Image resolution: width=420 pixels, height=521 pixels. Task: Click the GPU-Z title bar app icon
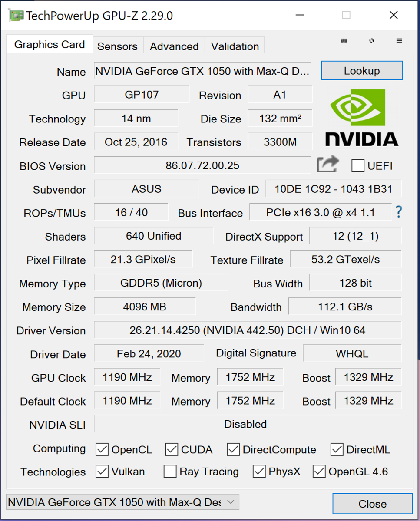pos(16,16)
